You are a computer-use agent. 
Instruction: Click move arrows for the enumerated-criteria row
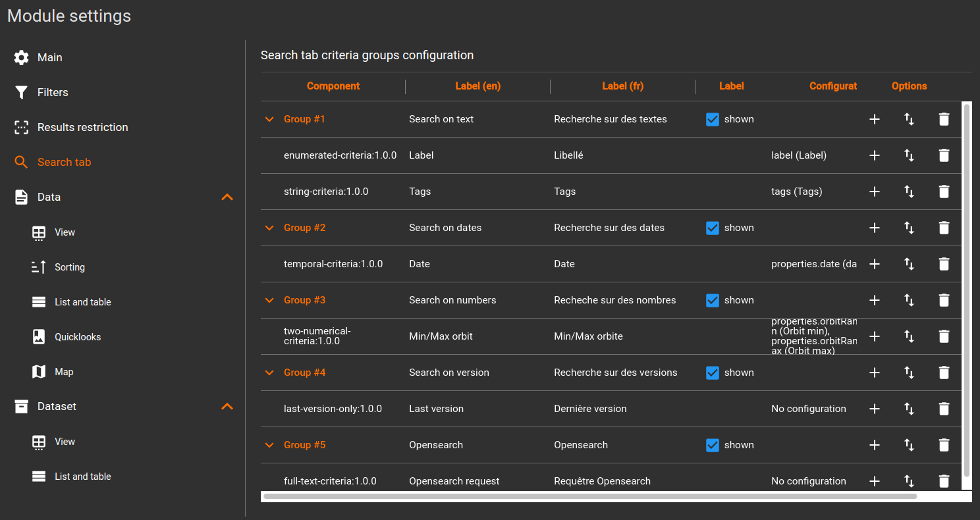point(910,155)
